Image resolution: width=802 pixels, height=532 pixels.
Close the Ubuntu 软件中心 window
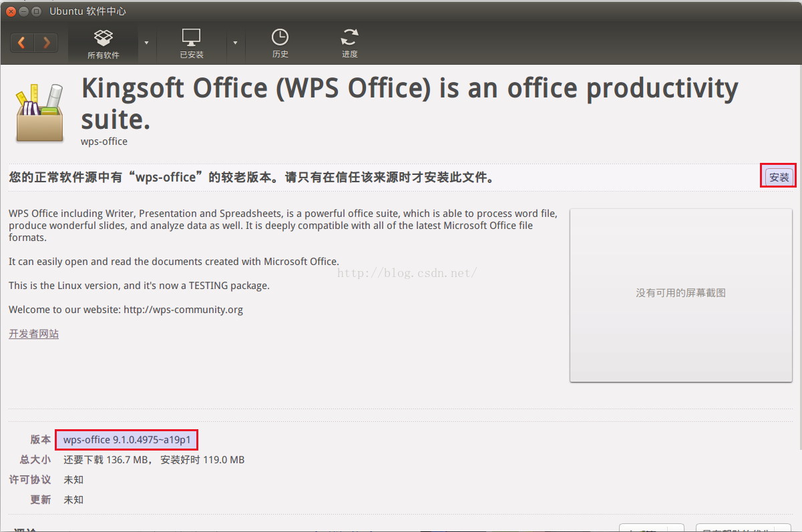pyautogui.click(x=11, y=11)
